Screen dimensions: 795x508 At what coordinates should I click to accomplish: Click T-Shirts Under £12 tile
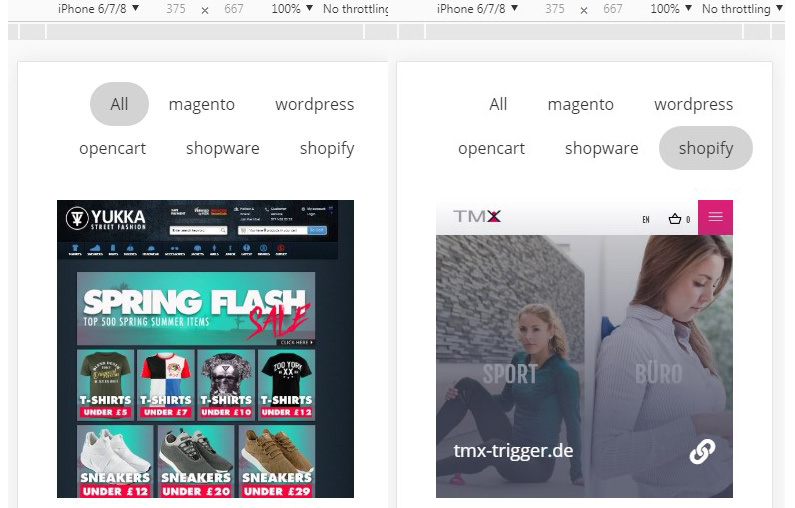[x=286, y=385]
